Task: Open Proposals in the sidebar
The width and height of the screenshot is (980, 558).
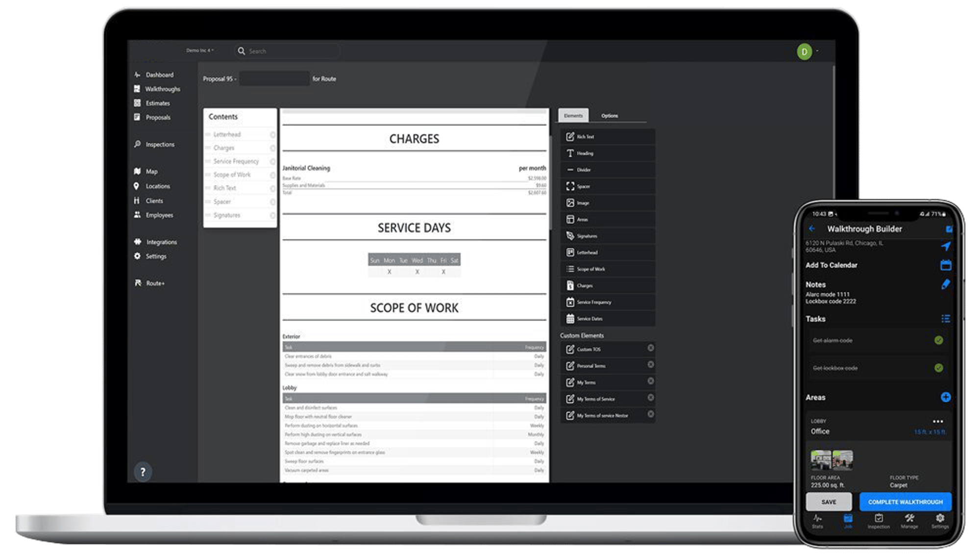Action: tap(152, 117)
